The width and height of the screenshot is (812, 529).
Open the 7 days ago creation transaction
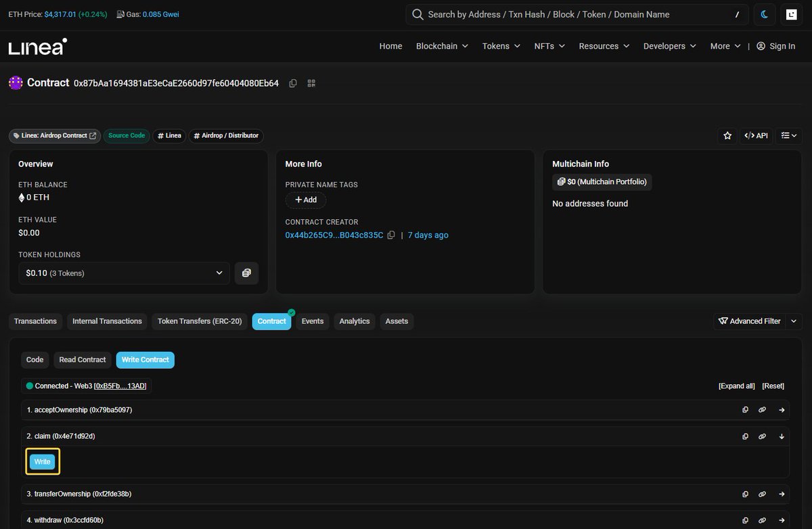click(x=428, y=235)
